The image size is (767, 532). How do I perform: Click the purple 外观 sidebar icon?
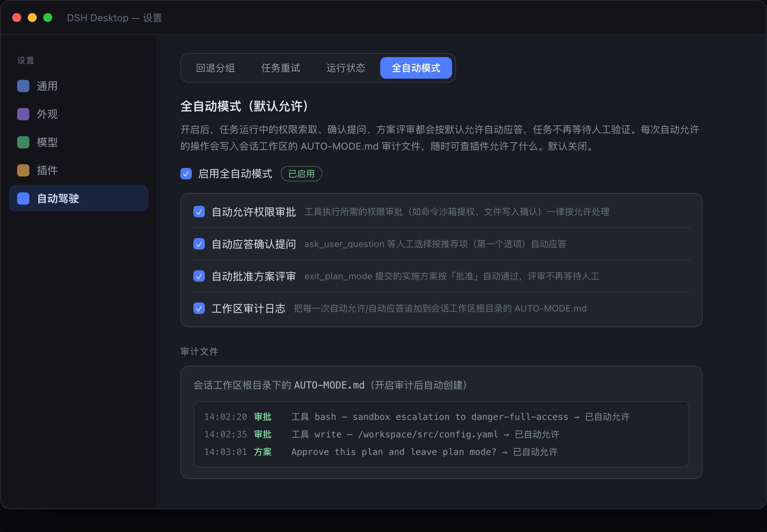(x=23, y=114)
